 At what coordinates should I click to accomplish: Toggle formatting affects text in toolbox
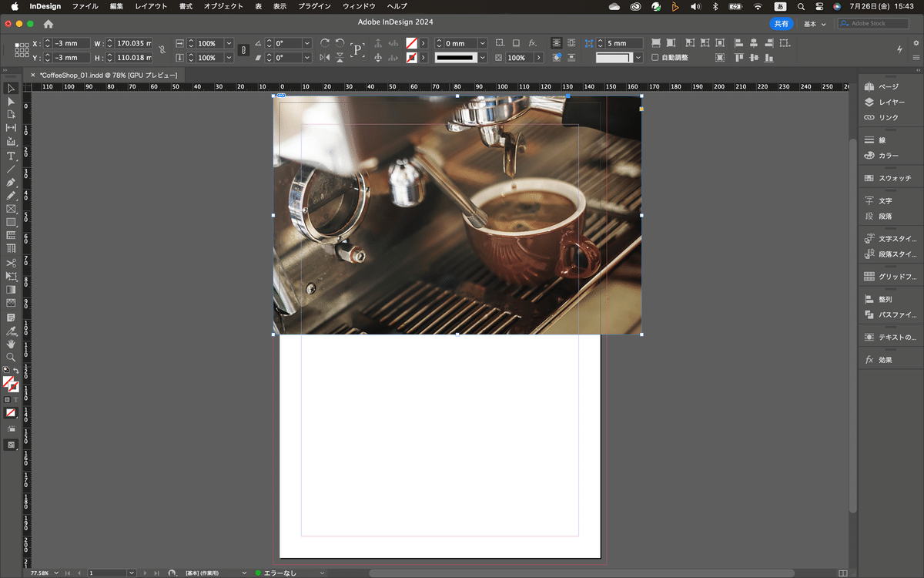point(15,399)
